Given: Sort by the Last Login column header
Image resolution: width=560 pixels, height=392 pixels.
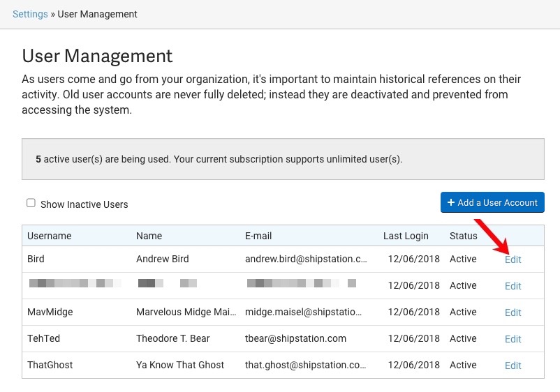Looking at the screenshot, I should [x=406, y=236].
